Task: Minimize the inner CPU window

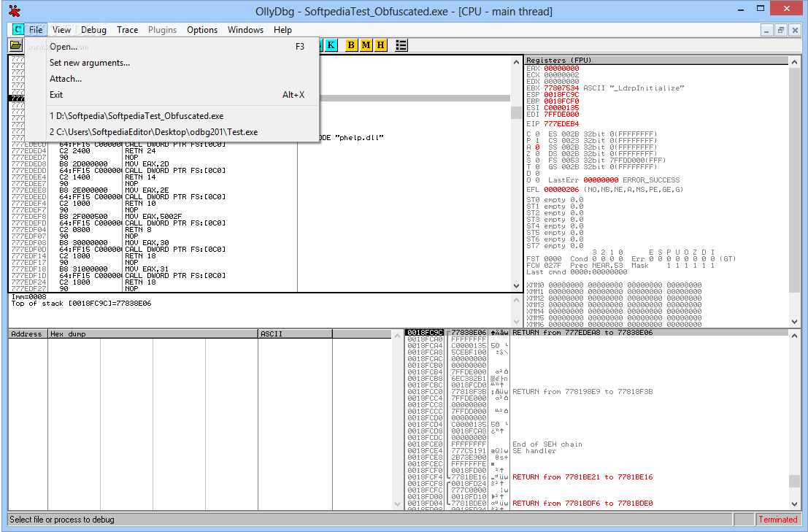Action: coord(767,30)
